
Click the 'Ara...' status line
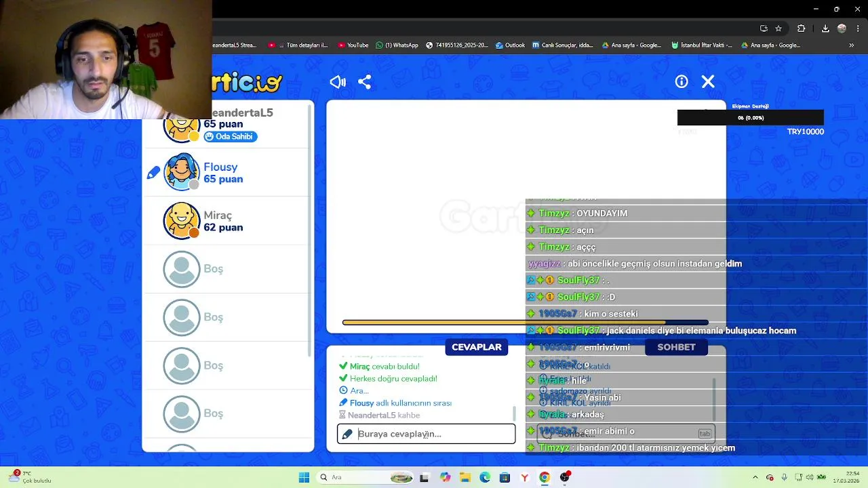click(x=354, y=391)
